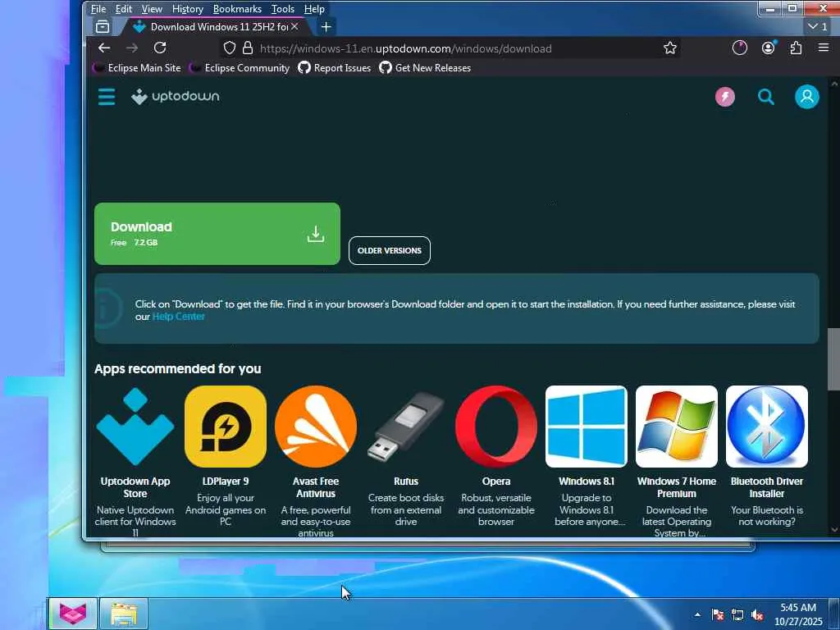Open Eclipse Main Site bookmark

[x=138, y=68]
